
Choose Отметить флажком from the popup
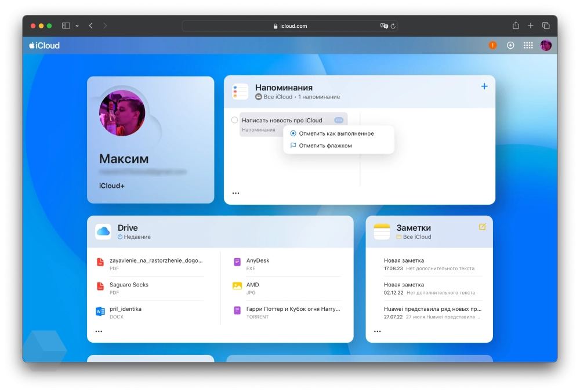[325, 146]
